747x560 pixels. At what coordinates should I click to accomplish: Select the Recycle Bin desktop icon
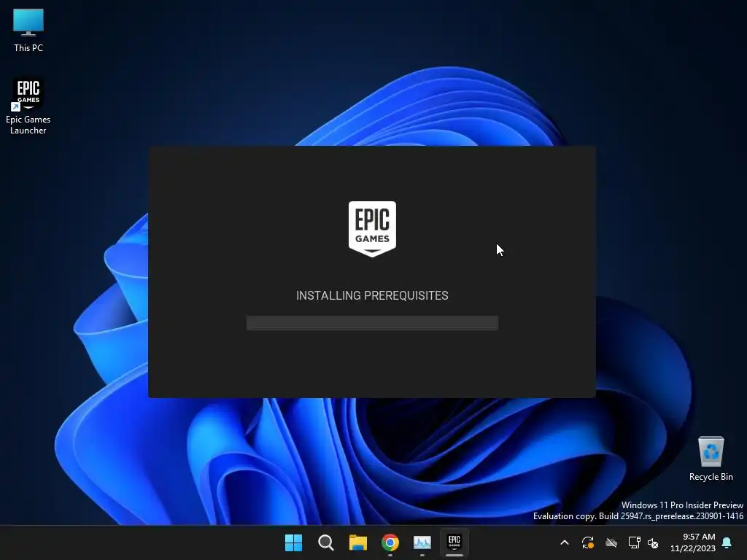[x=711, y=459]
